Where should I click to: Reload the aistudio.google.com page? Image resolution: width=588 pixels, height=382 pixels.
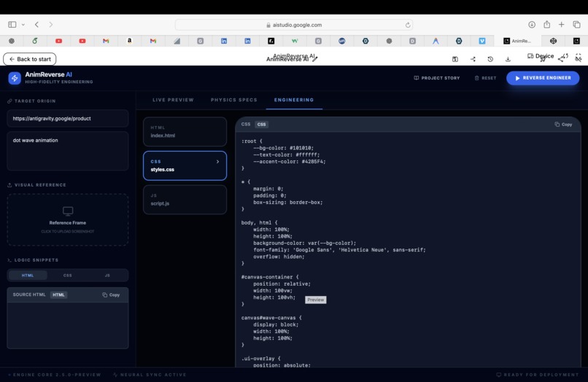408,25
